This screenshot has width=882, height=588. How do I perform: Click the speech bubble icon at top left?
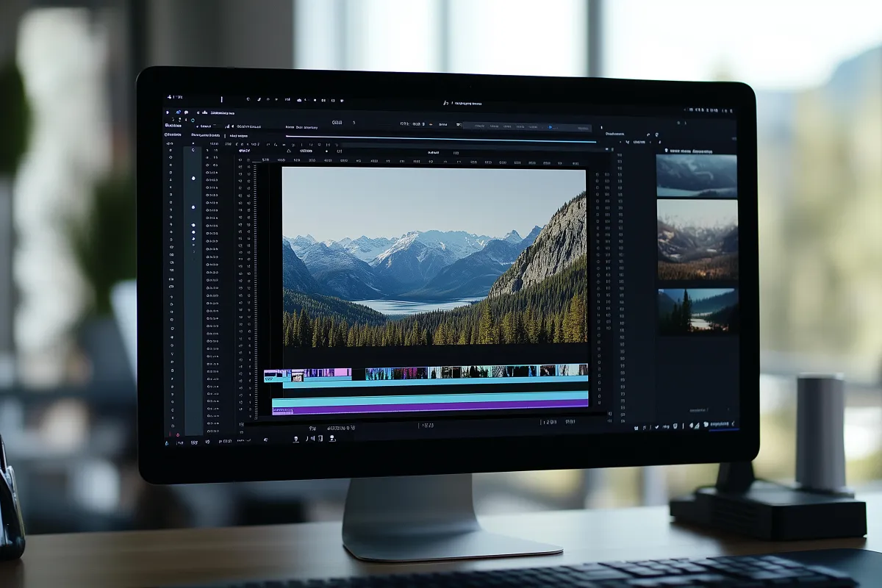(x=185, y=113)
